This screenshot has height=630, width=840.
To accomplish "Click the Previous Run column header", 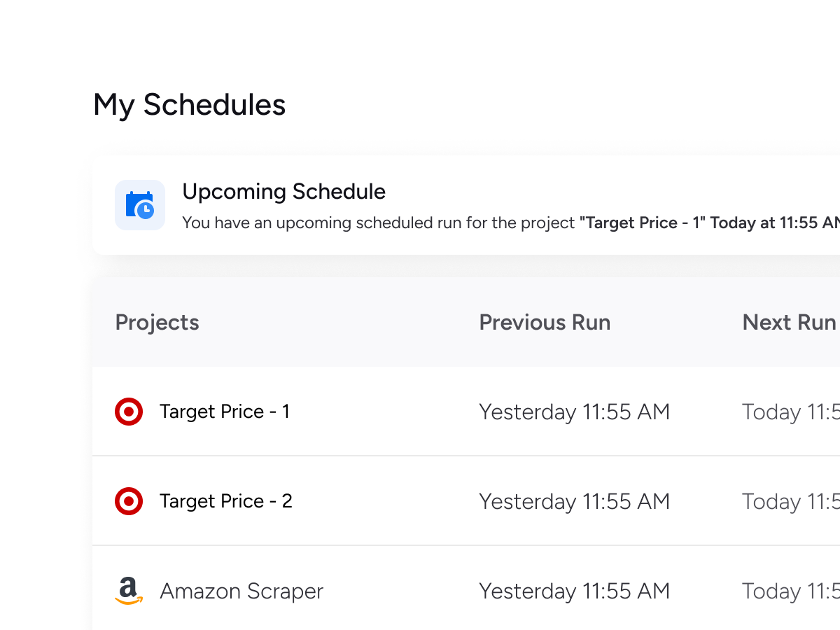I will pyautogui.click(x=545, y=323).
